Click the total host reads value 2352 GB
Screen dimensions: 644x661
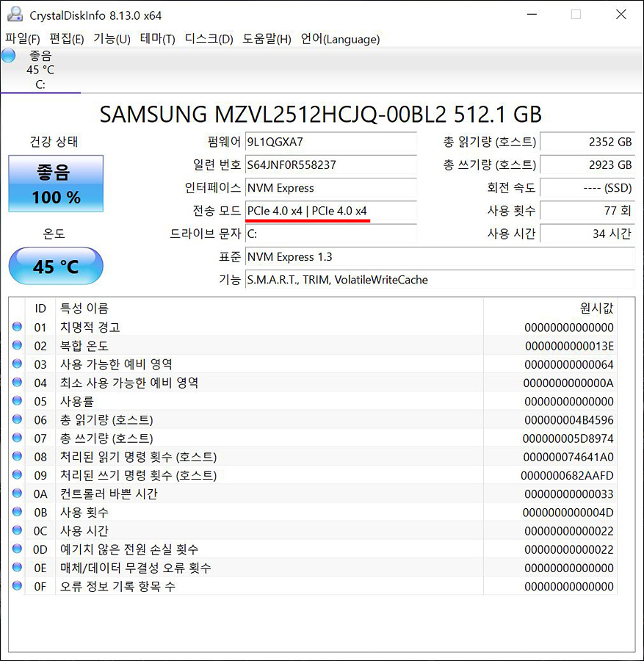pos(587,142)
